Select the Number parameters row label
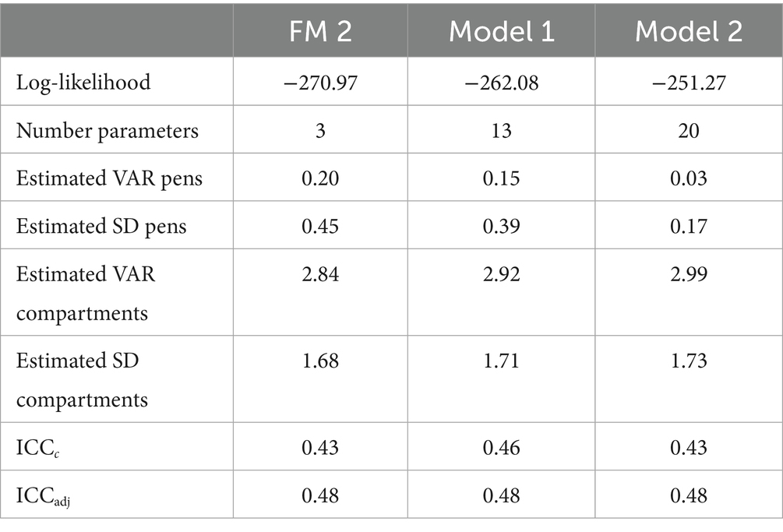 (108, 130)
